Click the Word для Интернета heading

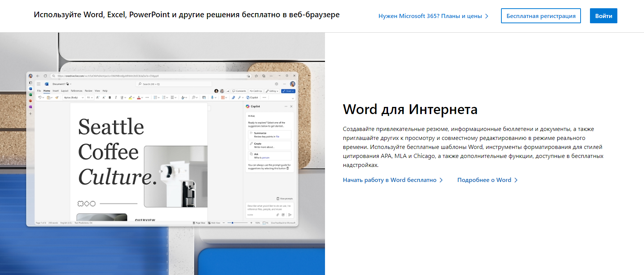[x=410, y=109]
